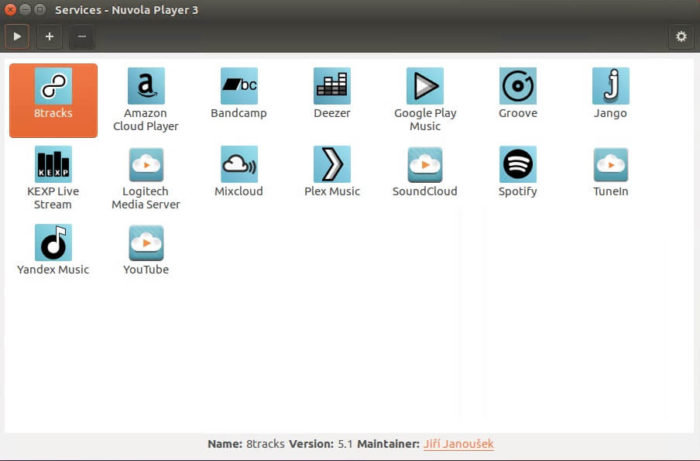
Task: Open the Bandcamp service icon
Action: click(x=239, y=86)
